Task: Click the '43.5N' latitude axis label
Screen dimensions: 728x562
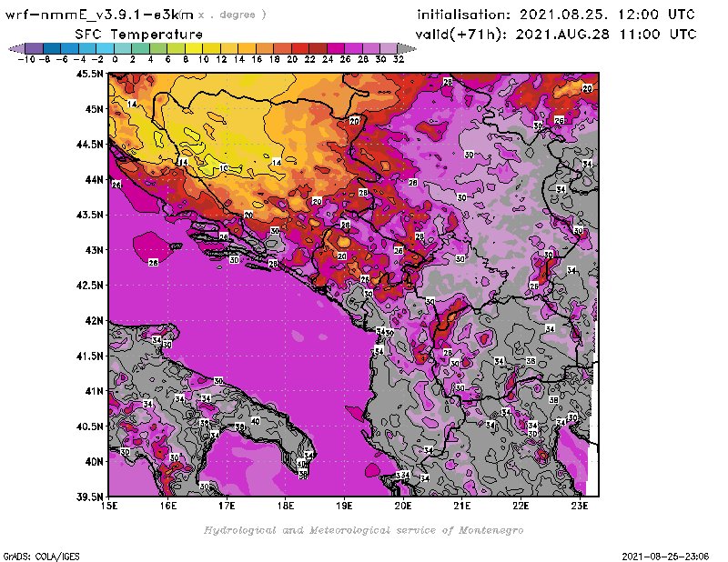Action: pyautogui.click(x=89, y=215)
